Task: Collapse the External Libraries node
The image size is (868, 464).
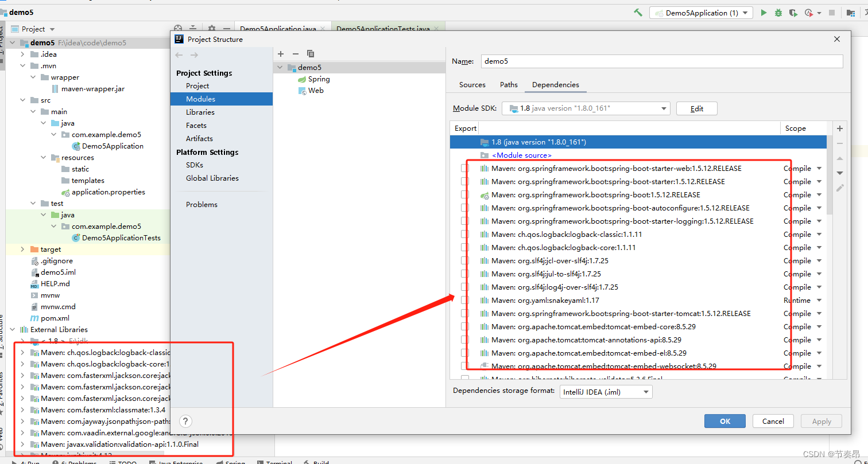Action: pyautogui.click(x=13, y=330)
